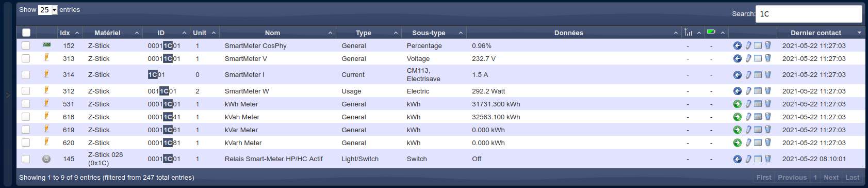Click lightning device icon on row 313
The image size is (868, 188).
click(x=46, y=58)
